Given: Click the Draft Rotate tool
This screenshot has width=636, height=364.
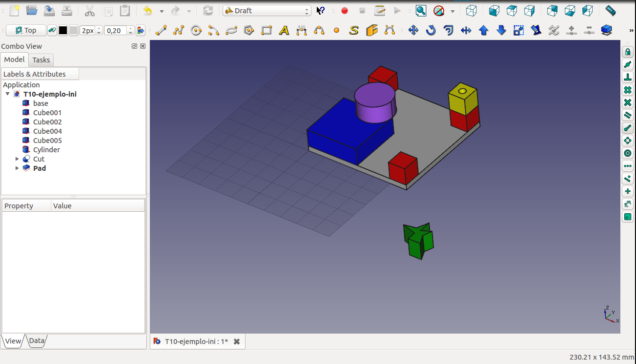Looking at the screenshot, I should click(431, 31).
